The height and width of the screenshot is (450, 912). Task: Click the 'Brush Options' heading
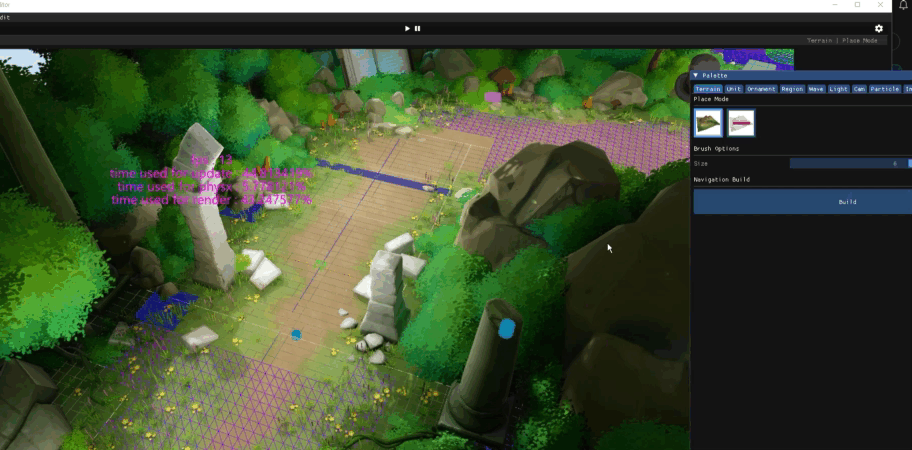716,149
